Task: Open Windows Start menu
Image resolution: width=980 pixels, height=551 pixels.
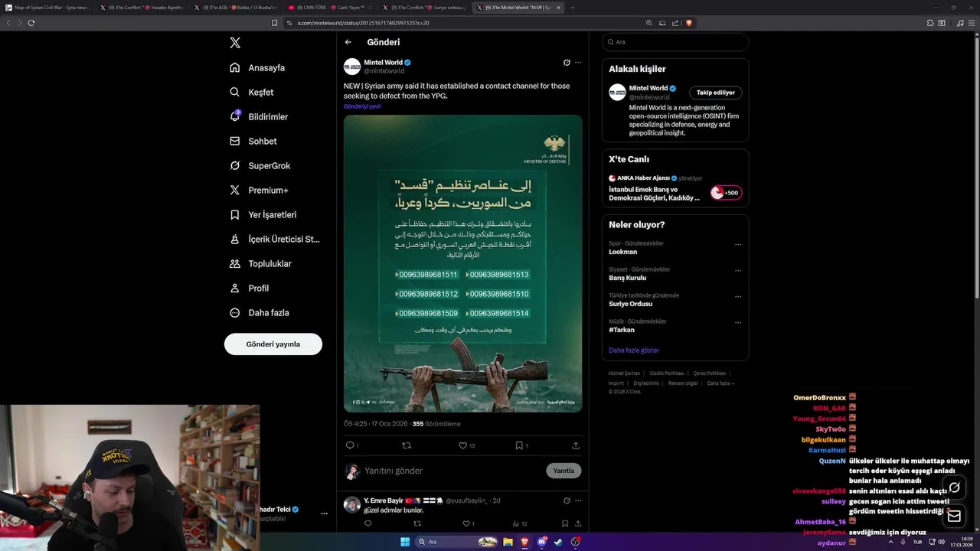Action: pyautogui.click(x=405, y=542)
